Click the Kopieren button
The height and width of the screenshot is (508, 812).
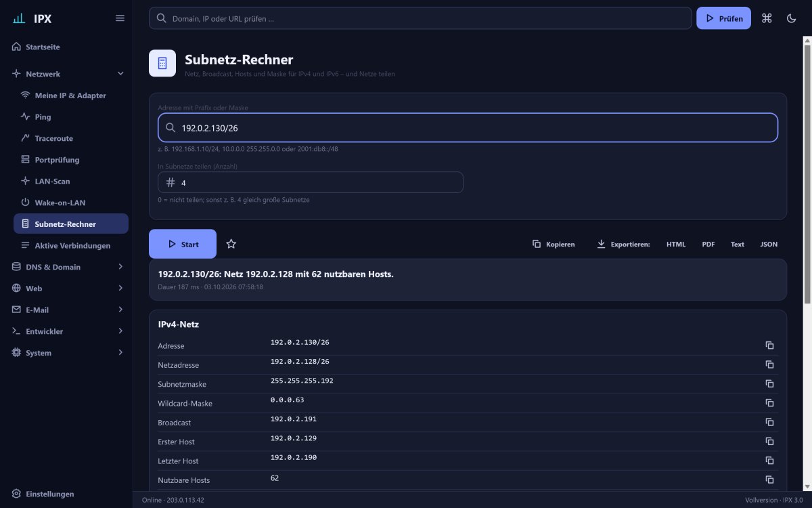tap(554, 244)
